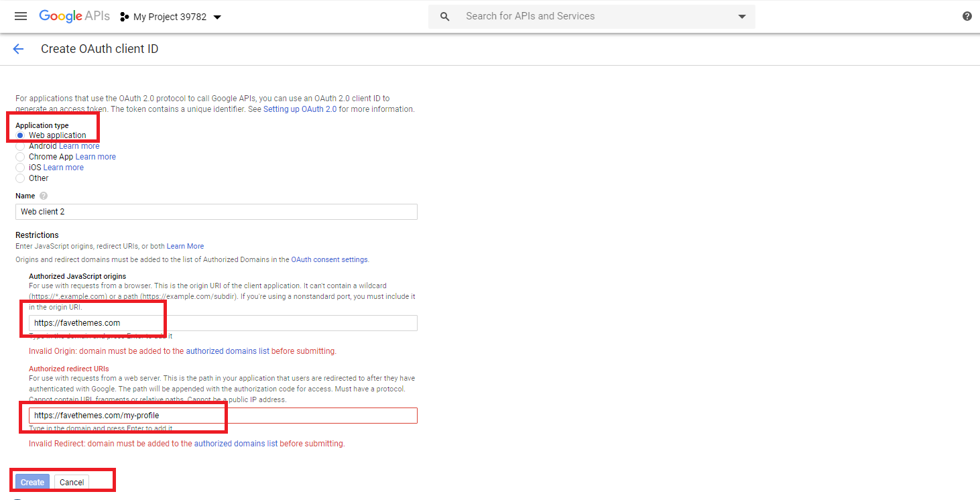Open the navigation hamburger menu
The width and height of the screenshot is (980, 500).
coord(20,16)
